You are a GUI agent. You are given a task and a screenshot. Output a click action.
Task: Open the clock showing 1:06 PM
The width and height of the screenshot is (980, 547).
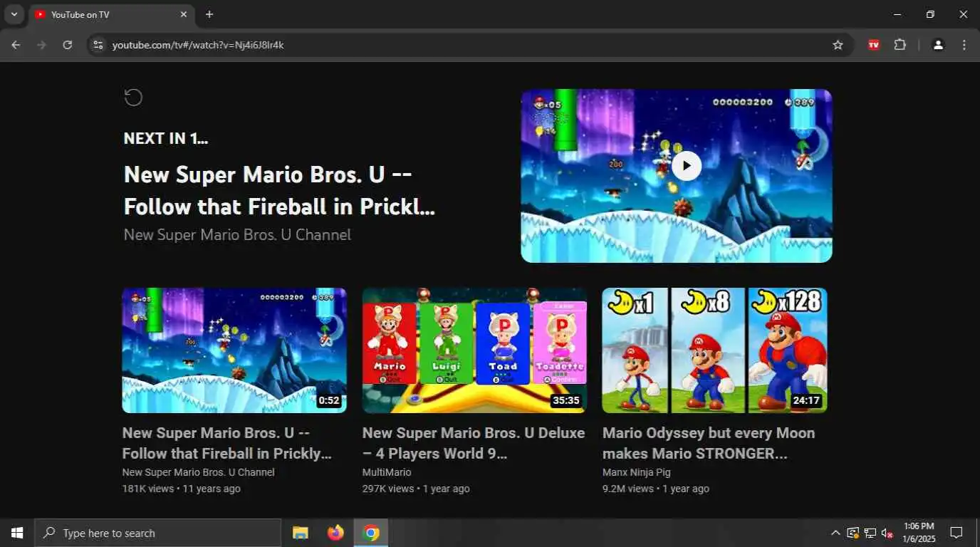[x=919, y=533]
